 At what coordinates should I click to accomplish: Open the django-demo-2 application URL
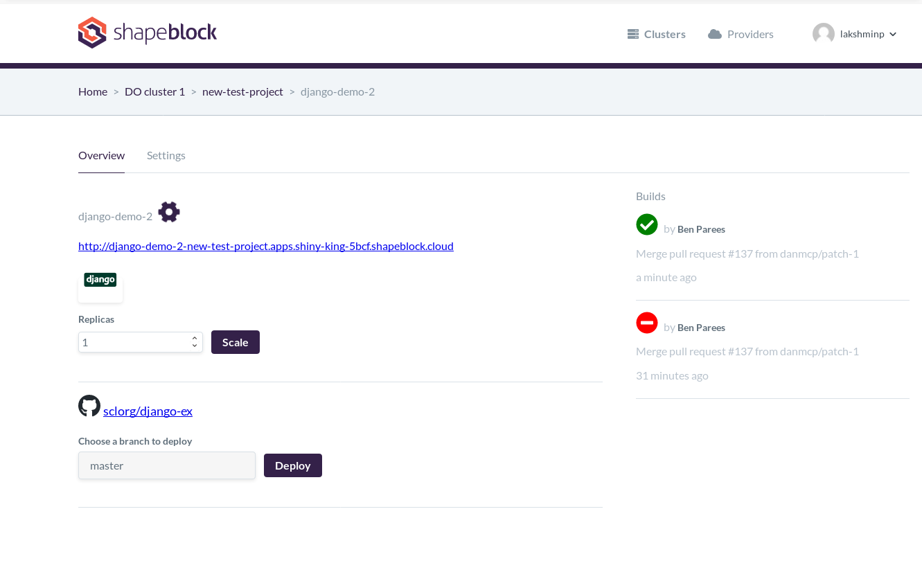(266, 246)
